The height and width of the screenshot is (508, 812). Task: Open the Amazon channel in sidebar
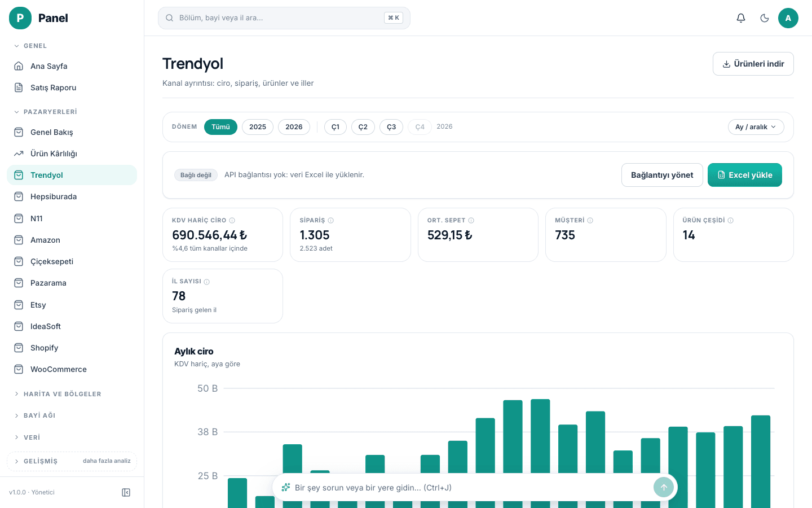coord(72,240)
